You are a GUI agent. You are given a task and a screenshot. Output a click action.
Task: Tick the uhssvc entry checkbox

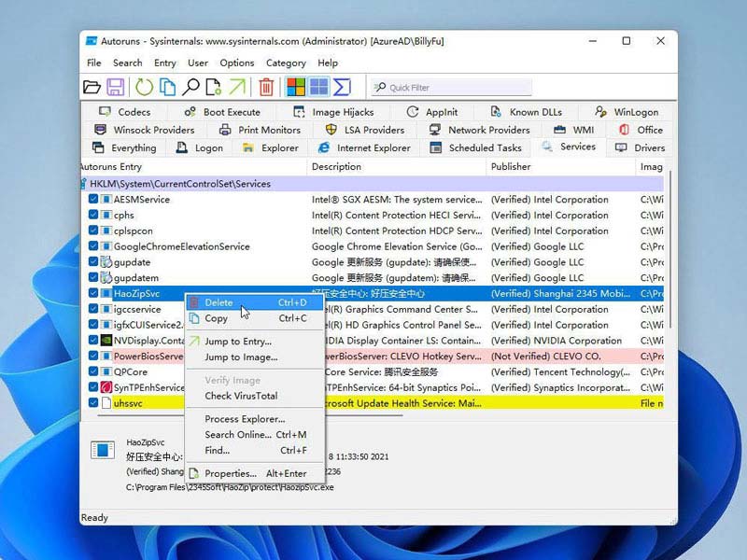(93, 403)
